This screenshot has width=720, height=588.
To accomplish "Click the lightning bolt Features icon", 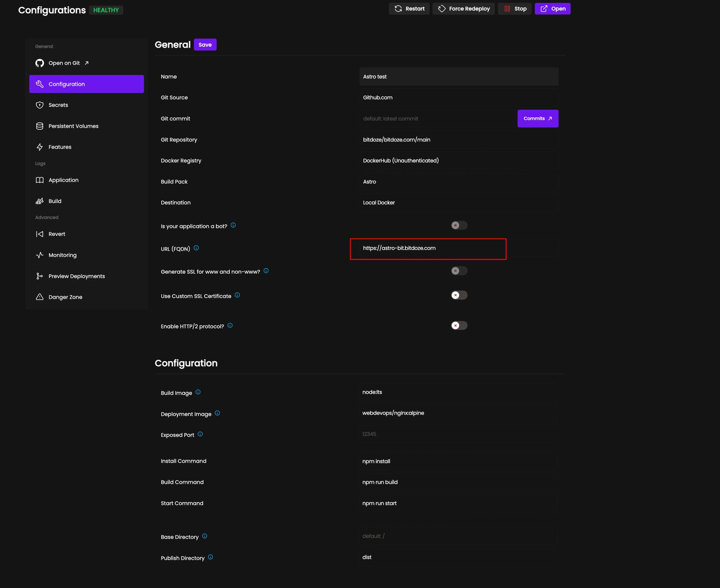I will (40, 147).
